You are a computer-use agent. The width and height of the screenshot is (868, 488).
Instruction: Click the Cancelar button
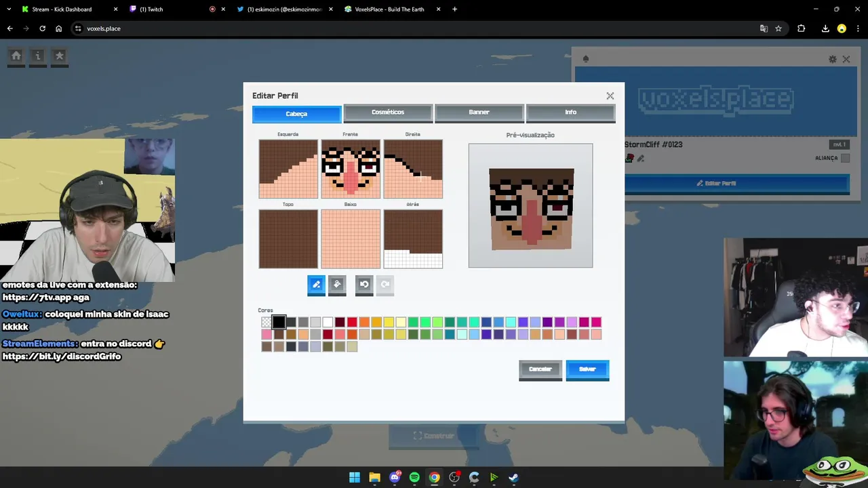(540, 369)
